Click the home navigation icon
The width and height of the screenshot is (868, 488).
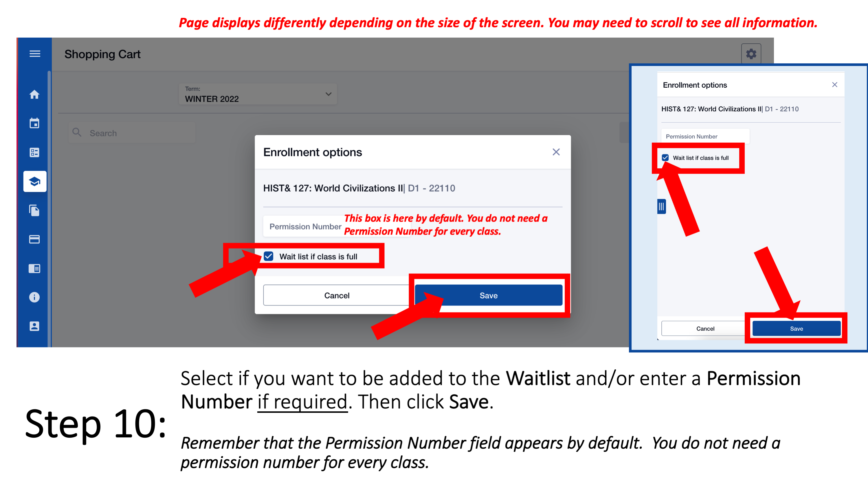pos(34,93)
